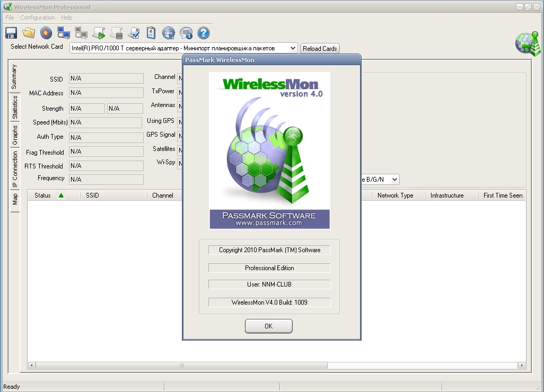This screenshot has width=544, height=392.
Task: Click the WirelessMon title bar application icon
Action: pos(7,6)
